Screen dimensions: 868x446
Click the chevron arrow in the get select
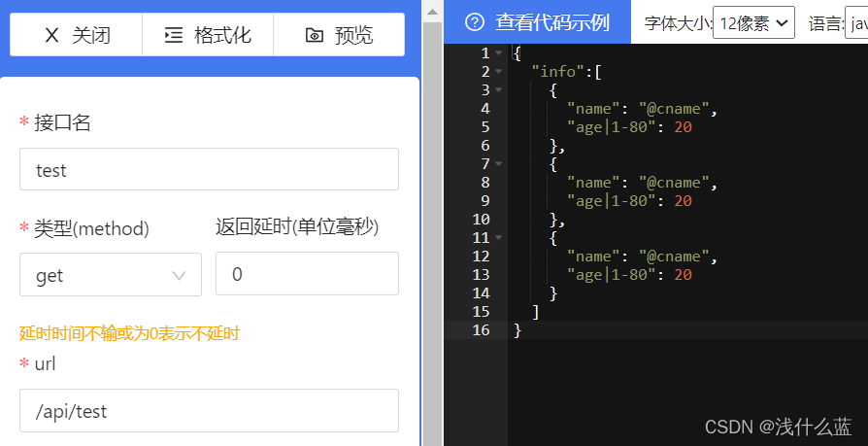179,275
